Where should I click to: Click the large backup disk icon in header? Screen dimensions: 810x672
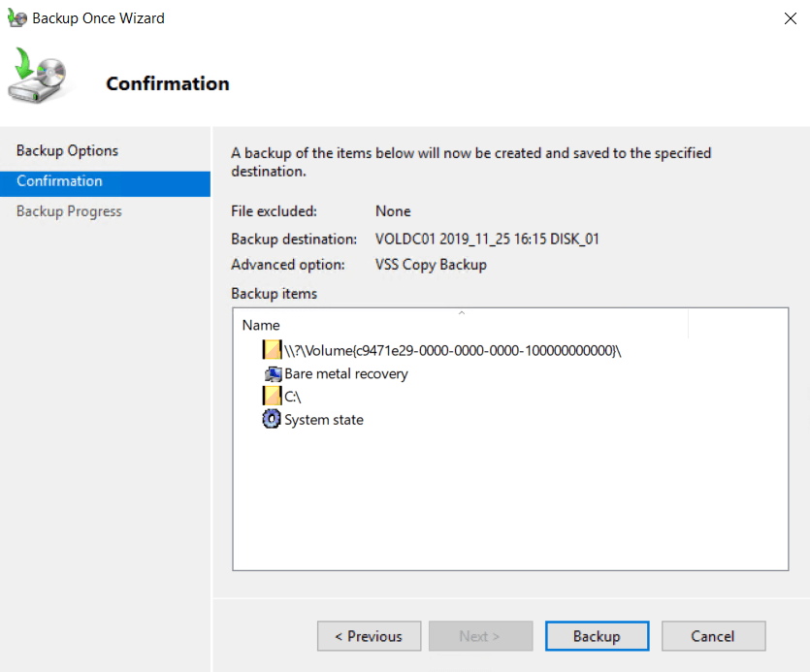coord(40,78)
